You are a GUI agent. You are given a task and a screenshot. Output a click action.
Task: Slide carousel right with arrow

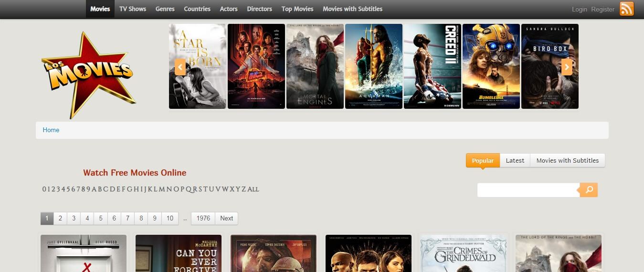pyautogui.click(x=567, y=67)
